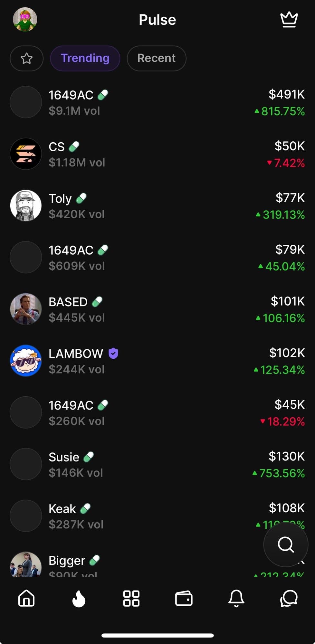Click the LAMBOW verified shield badge

coord(113,354)
